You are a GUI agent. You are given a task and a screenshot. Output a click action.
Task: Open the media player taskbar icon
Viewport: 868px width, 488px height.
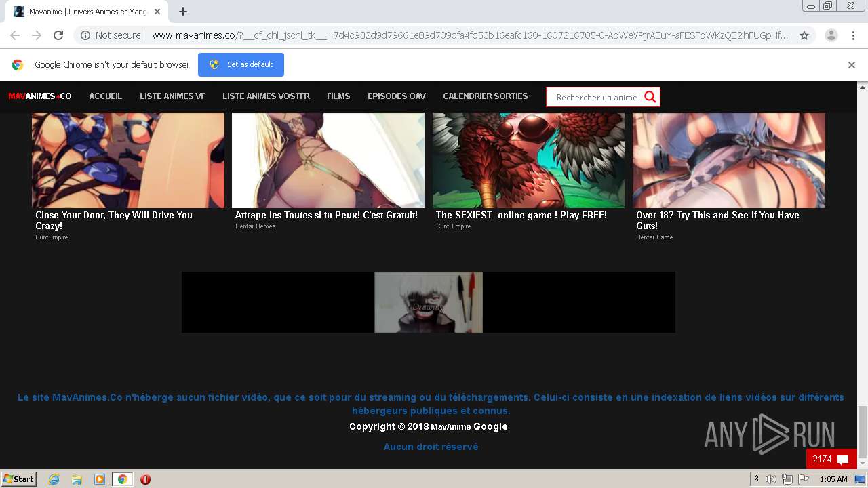[100, 479]
